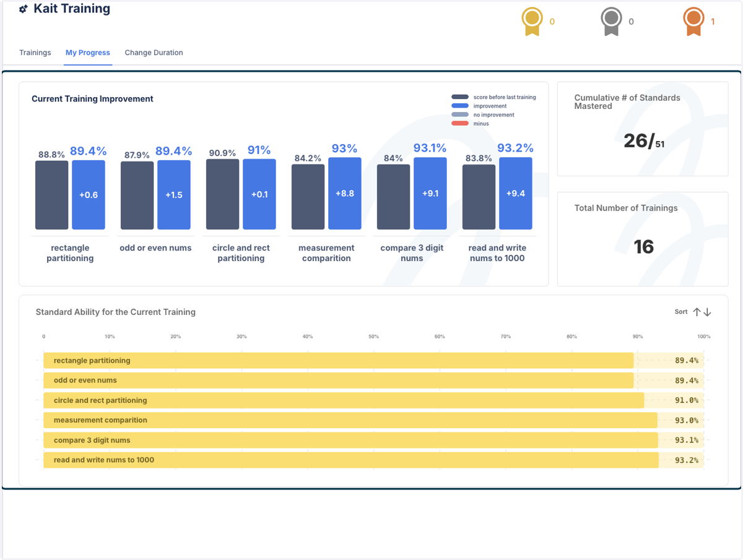Click the 'Current Training Improvement' heading

coord(92,99)
